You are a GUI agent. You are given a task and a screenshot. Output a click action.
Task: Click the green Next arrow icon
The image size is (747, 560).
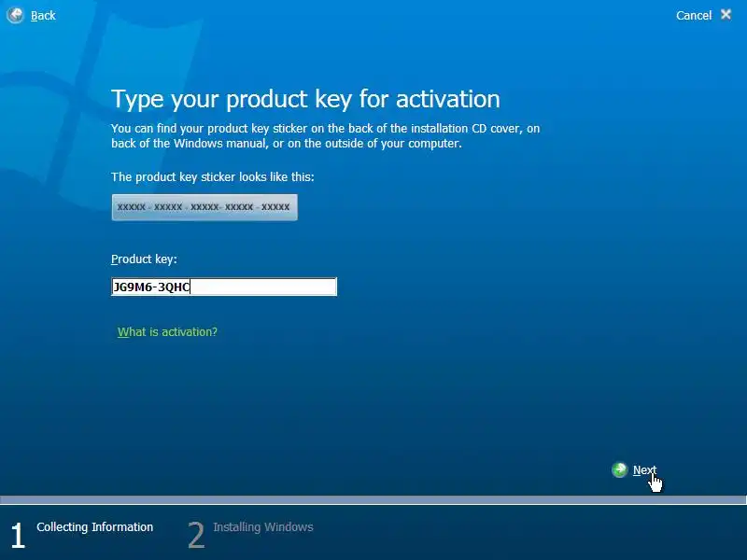(x=619, y=470)
